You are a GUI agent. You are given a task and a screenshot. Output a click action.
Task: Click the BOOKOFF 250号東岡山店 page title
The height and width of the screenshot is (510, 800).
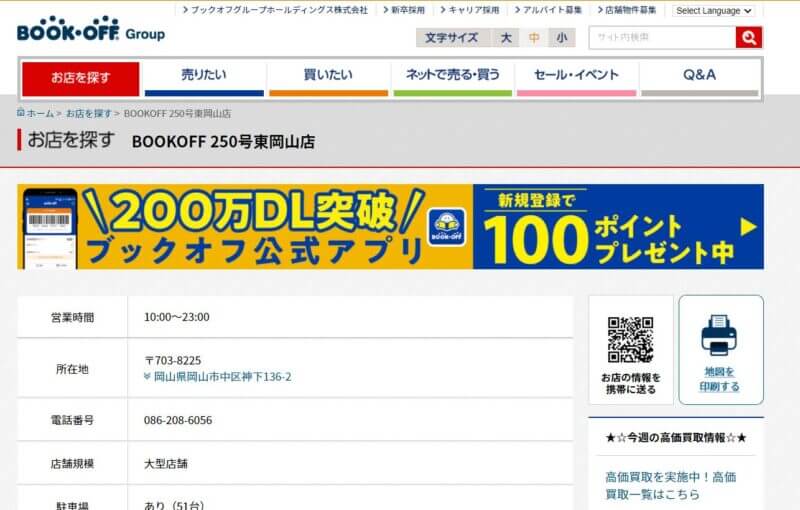pos(223,141)
